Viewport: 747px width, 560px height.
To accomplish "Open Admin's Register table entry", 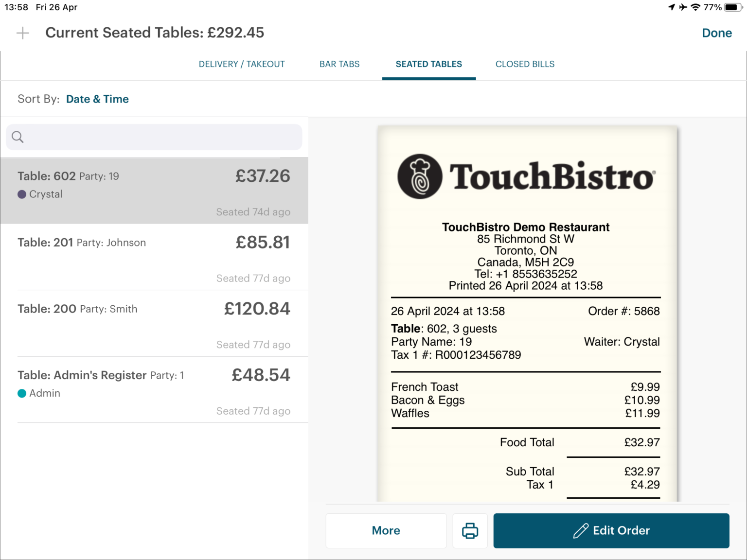I will tap(154, 389).
